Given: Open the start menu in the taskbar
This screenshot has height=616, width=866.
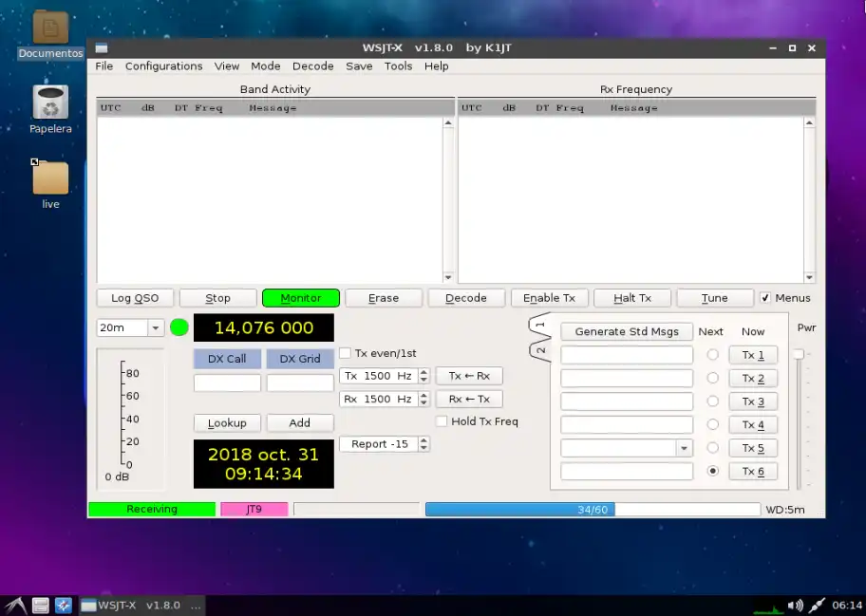Looking at the screenshot, I should click(15, 606).
